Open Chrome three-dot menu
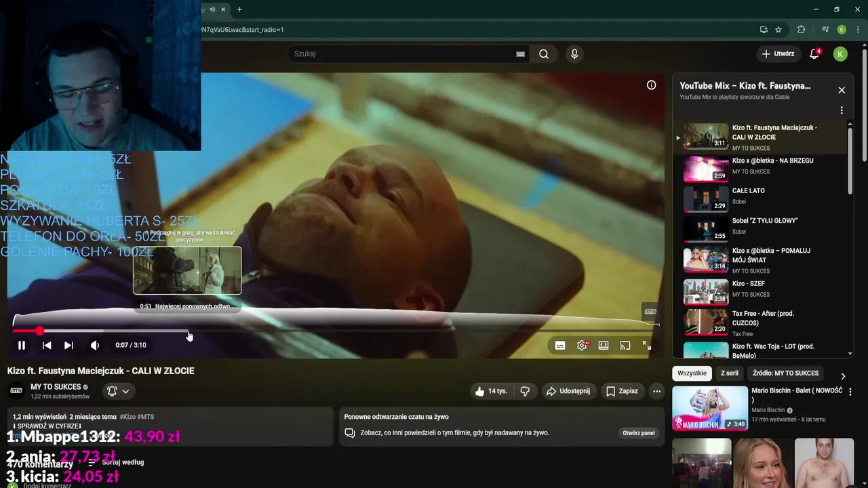Screen dimensions: 868x488 coord(859,30)
